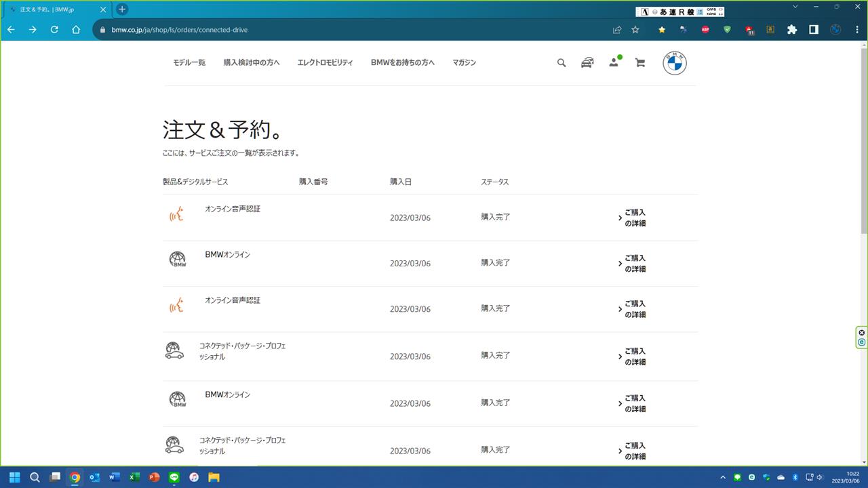Viewport: 868px width, 488px height.
Task: Open the taskbar clock showing 10:22
Action: click(x=846, y=477)
